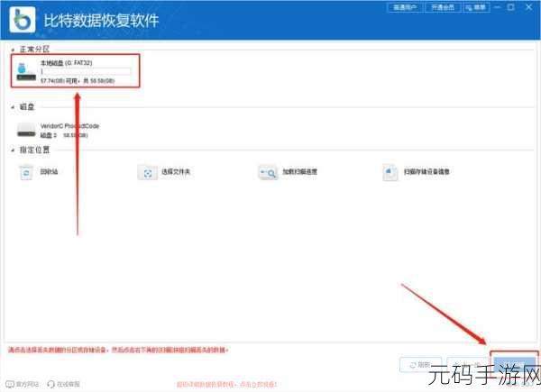This screenshot has height=392, width=541.
Task: Click the 比特数据恢复软件 logo icon
Action: click(23, 20)
